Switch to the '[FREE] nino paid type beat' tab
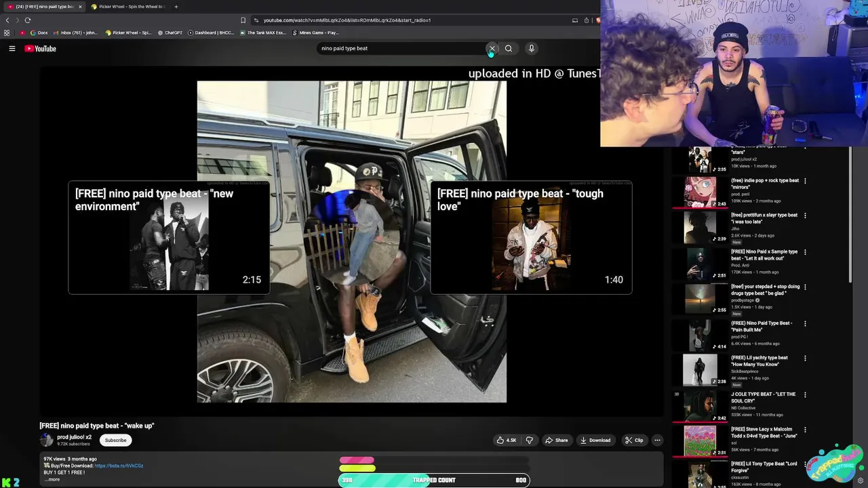 tap(45, 7)
